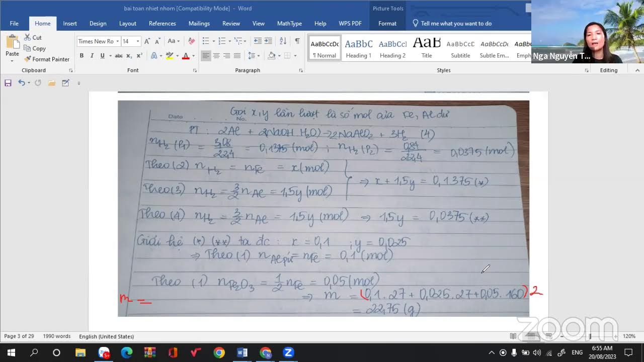Screen dimensions: 644x362
Task: Toggle strikethrough text
Action: click(118, 56)
